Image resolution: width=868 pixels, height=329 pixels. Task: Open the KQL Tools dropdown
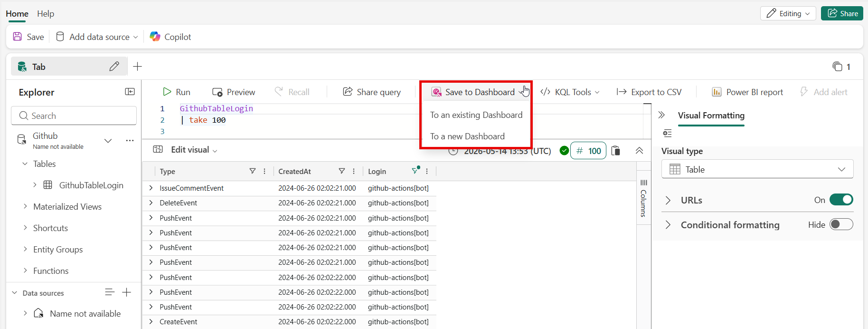pyautogui.click(x=570, y=92)
